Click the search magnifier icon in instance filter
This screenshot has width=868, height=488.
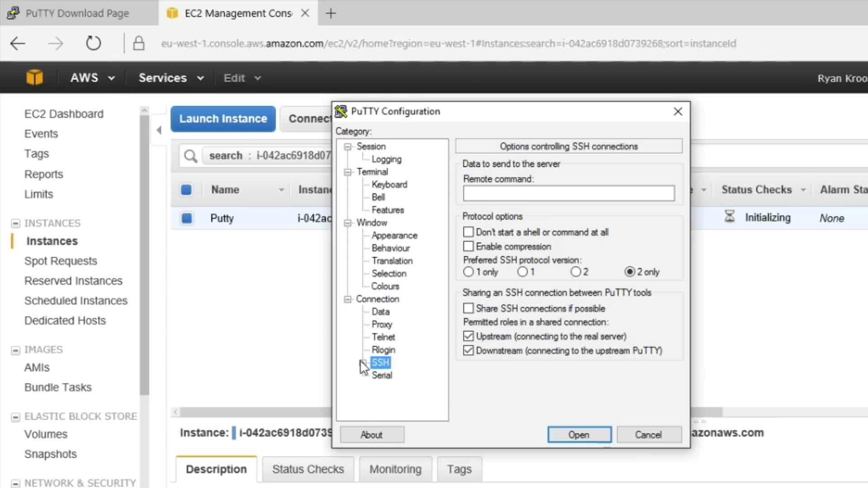click(x=190, y=156)
